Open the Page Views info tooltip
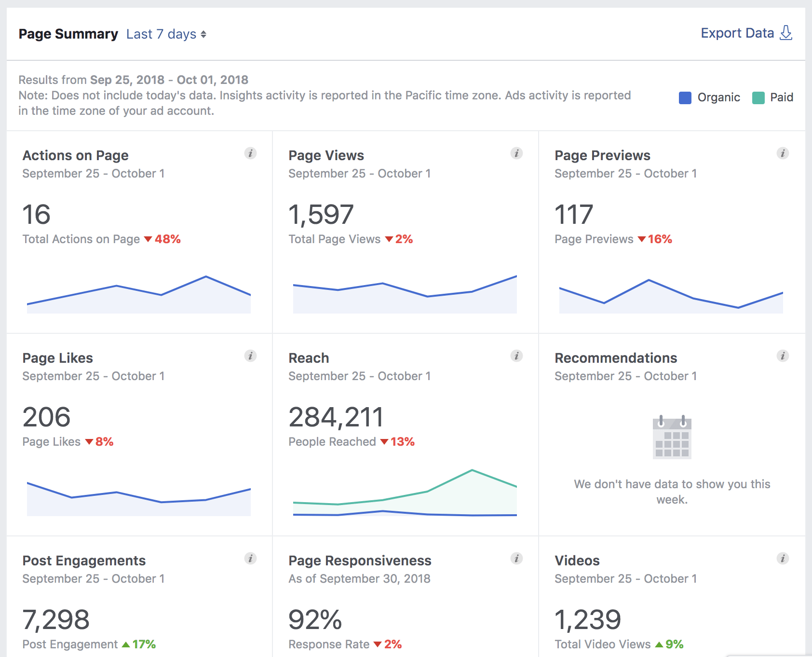 (516, 153)
